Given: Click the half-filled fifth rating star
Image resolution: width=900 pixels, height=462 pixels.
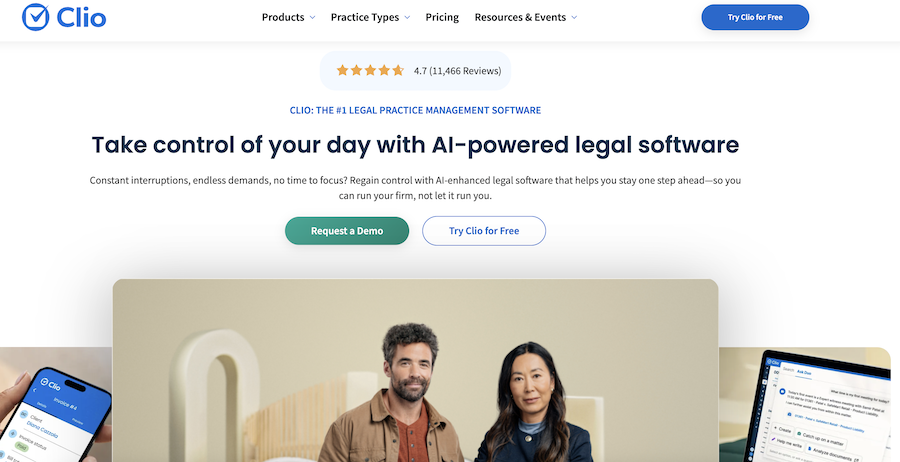Looking at the screenshot, I should click(x=398, y=71).
